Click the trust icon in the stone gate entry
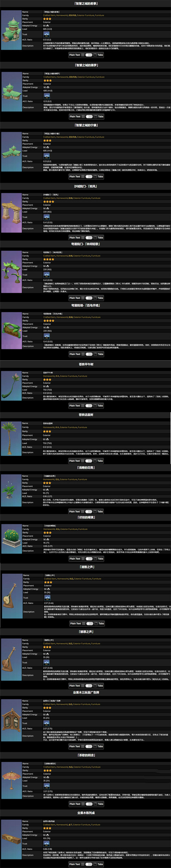 tap(46, 217)
